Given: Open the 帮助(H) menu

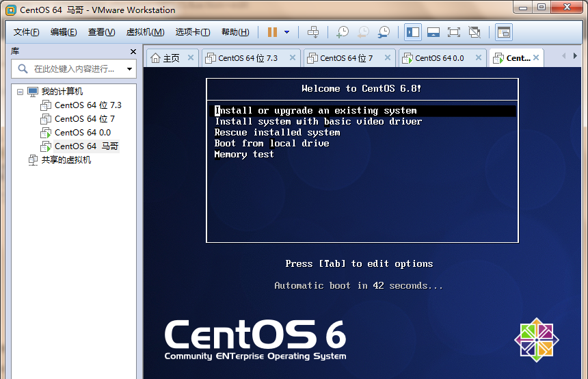Looking at the screenshot, I should pos(235,32).
